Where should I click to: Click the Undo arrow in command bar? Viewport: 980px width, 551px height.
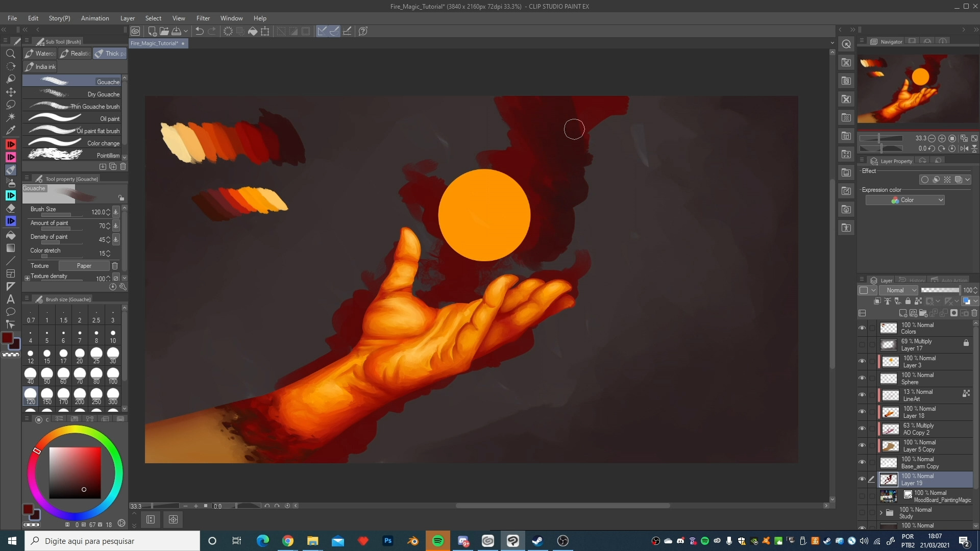[x=200, y=31]
